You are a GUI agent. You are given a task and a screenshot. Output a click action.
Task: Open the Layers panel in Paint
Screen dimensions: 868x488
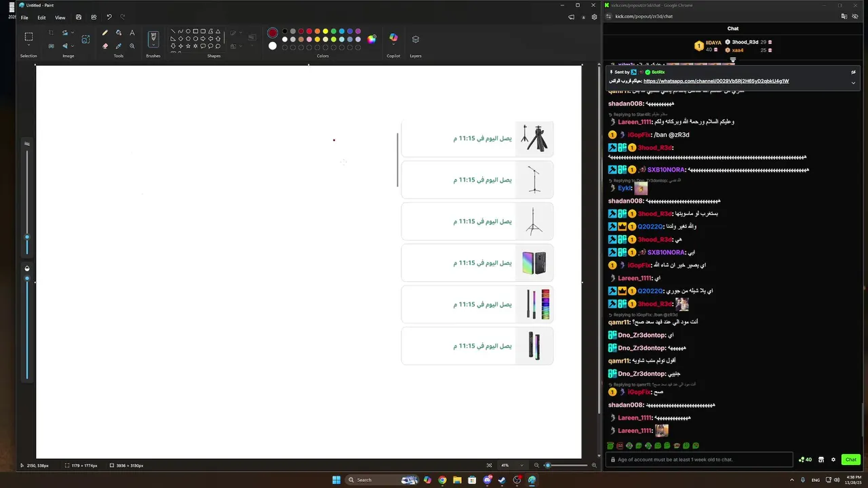[416, 39]
